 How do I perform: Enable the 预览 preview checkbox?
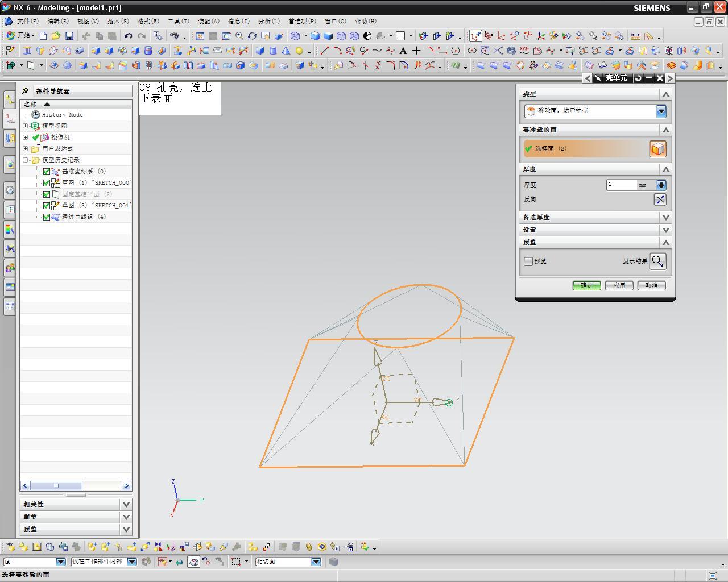pos(528,261)
